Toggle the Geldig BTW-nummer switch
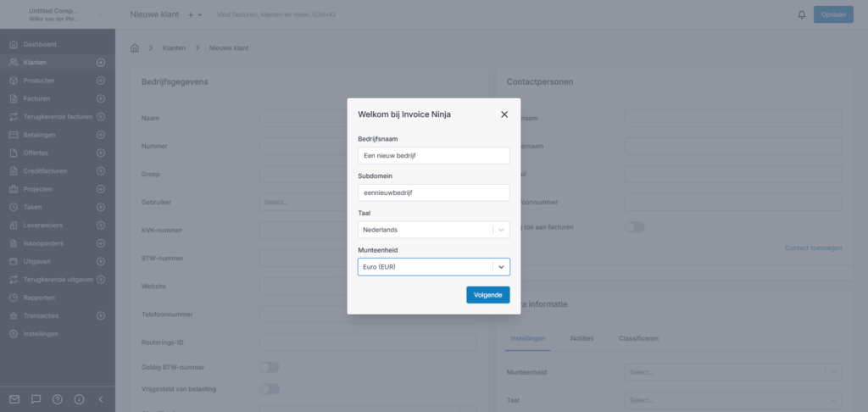The height and width of the screenshot is (412, 868). pyautogui.click(x=270, y=367)
